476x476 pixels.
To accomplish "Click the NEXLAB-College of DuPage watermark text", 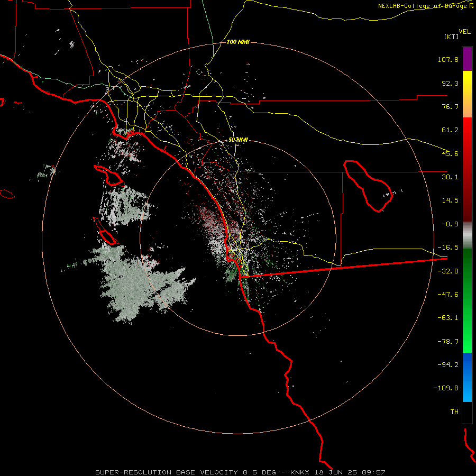I will point(425,6).
